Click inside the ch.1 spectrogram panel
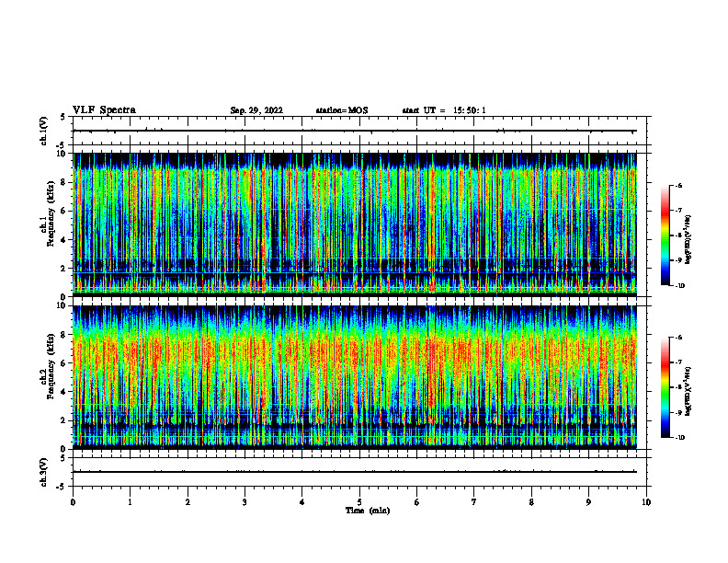The height and width of the screenshot is (563, 728). point(355,224)
